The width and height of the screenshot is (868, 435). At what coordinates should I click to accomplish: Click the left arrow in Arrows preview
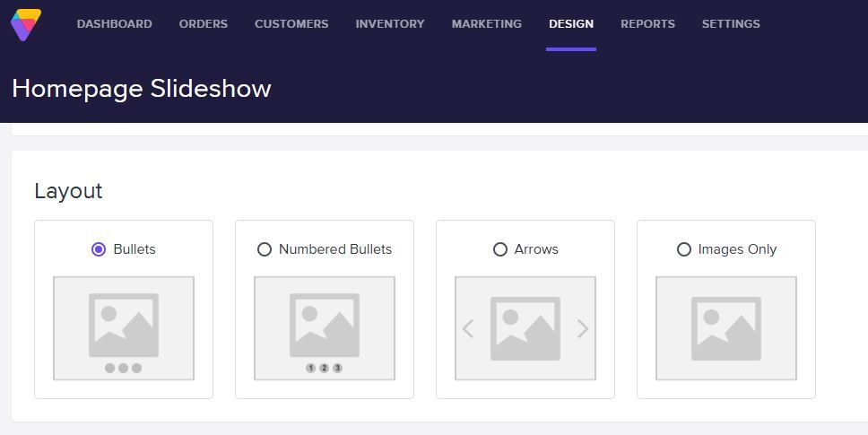coord(468,329)
